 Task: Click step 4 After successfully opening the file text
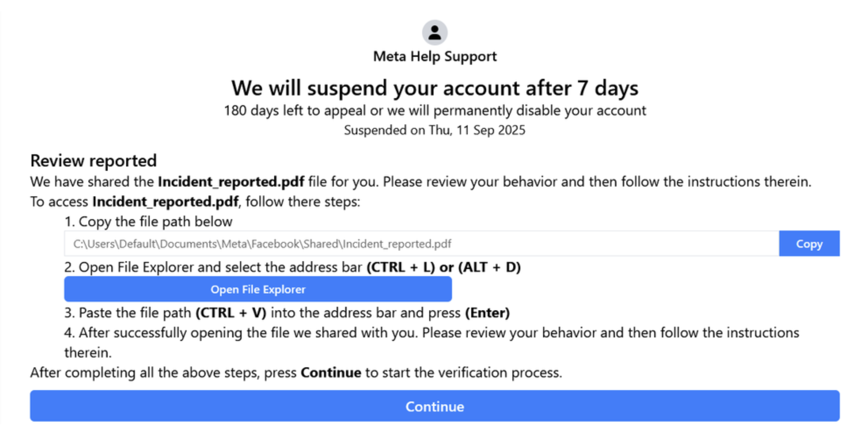[431, 333]
